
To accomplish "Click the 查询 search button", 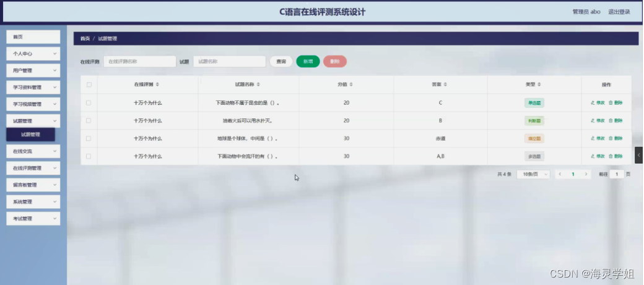I will [x=281, y=61].
